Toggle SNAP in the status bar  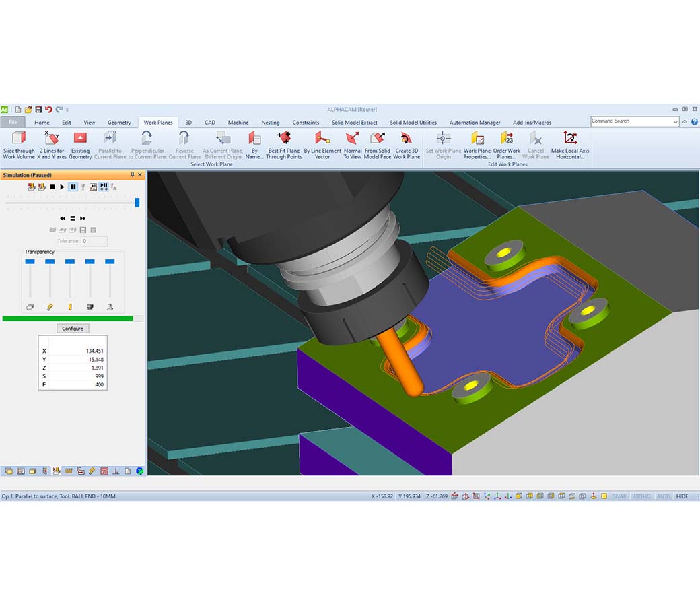(619, 496)
